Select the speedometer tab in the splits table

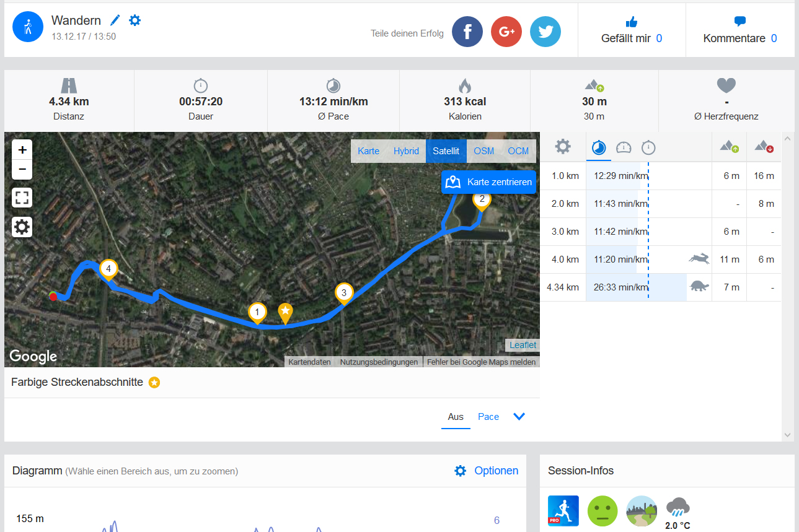(x=624, y=147)
